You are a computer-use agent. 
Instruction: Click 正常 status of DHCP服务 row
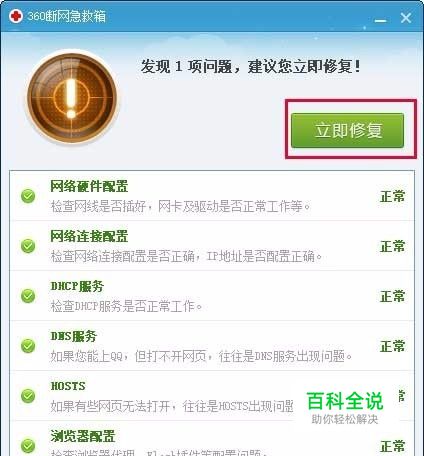click(x=392, y=296)
